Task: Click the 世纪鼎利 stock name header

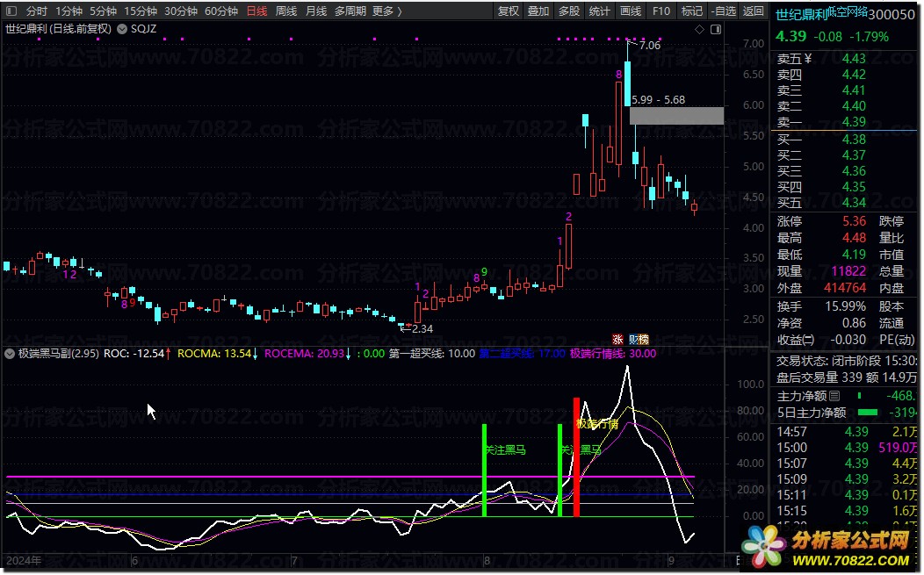Action: pos(801,15)
